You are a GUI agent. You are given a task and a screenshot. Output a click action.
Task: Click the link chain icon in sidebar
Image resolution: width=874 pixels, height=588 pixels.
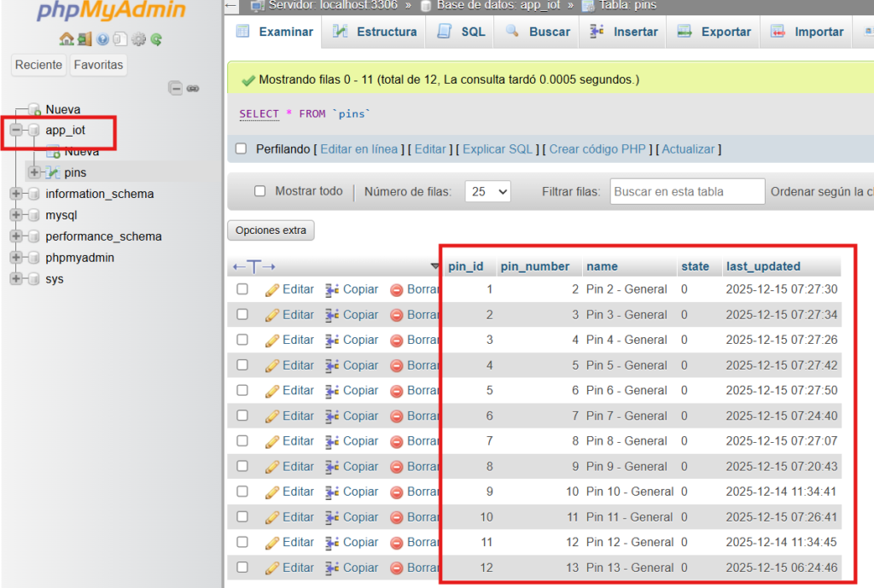[193, 88]
